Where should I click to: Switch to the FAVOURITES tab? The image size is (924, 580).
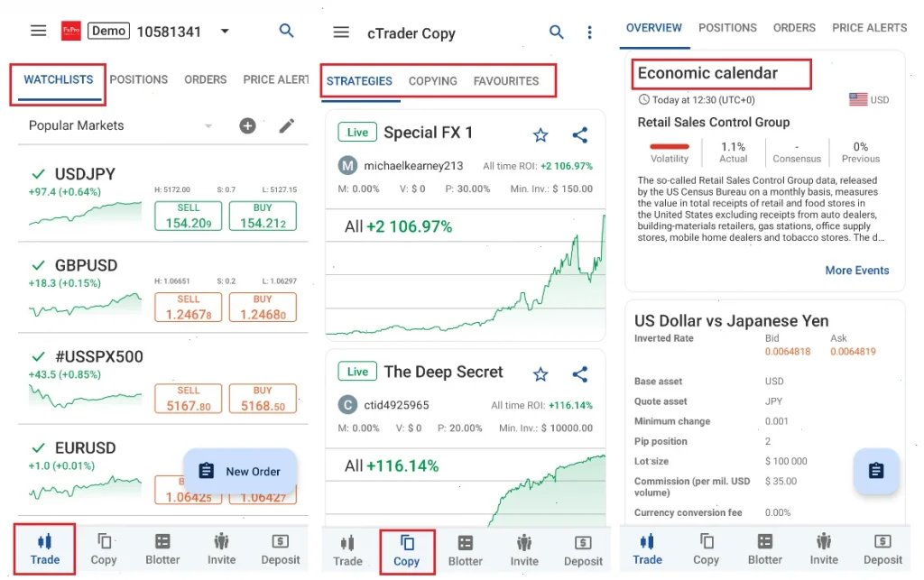coord(508,80)
